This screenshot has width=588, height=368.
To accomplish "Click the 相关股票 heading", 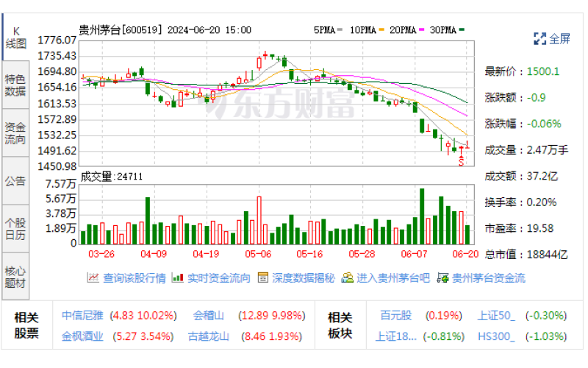I will tap(26, 325).
